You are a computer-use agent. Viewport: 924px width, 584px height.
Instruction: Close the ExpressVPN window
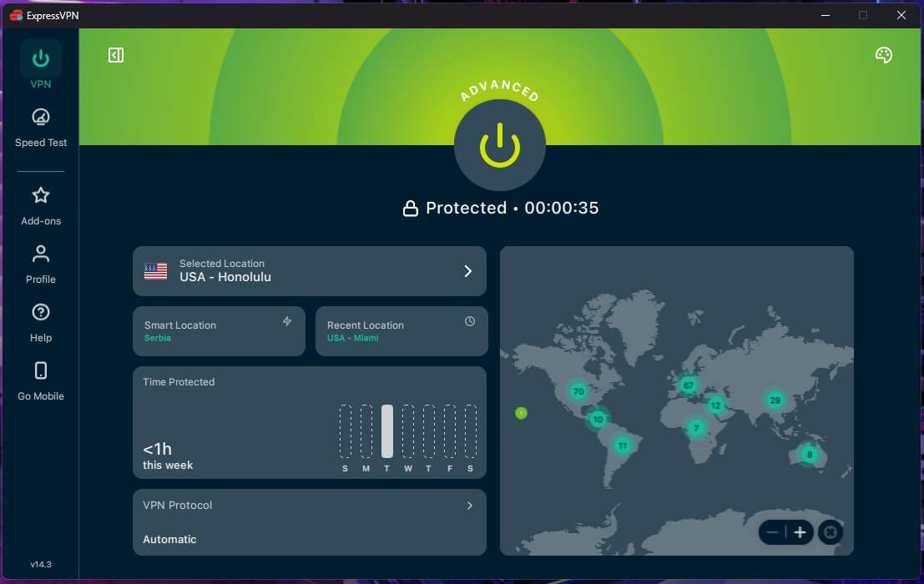click(x=901, y=15)
